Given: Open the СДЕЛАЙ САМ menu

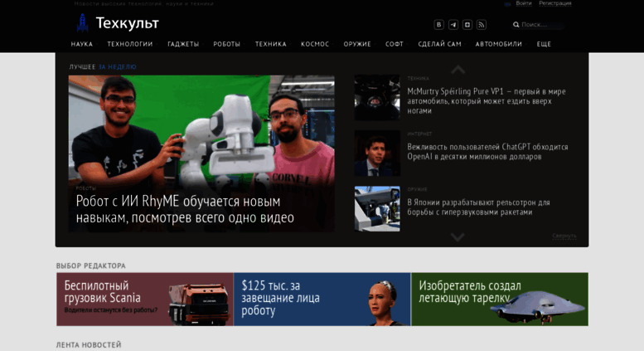Looking at the screenshot, I should [440, 44].
